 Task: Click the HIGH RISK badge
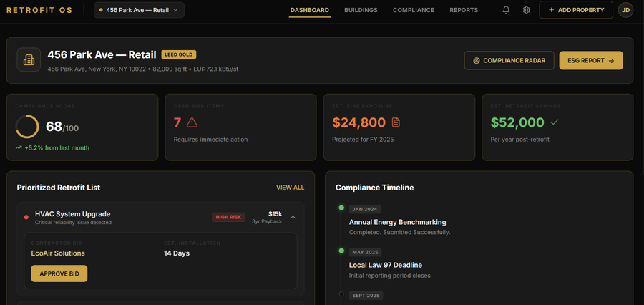coord(229,217)
